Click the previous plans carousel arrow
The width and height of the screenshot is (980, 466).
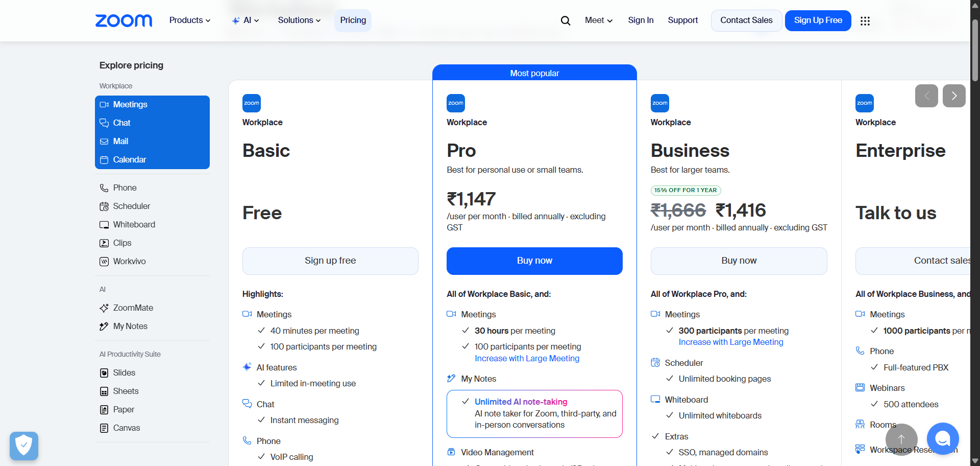pos(926,96)
